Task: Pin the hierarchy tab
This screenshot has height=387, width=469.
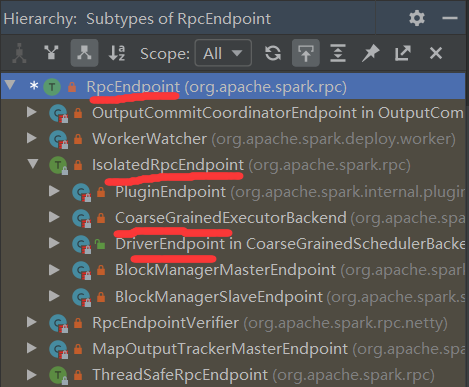Action: (x=370, y=53)
